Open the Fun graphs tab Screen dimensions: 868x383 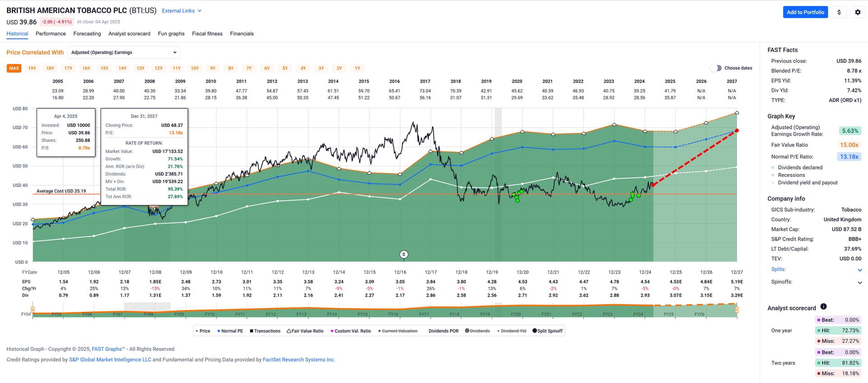click(171, 33)
